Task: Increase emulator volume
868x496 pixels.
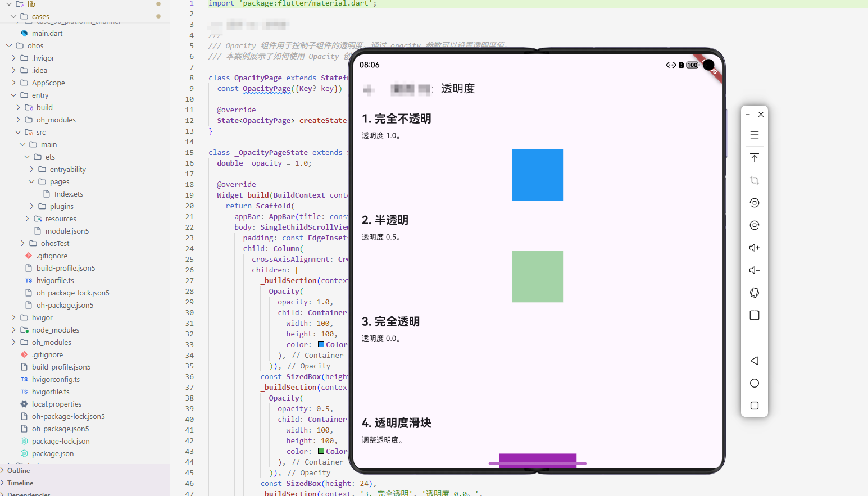Action: pyautogui.click(x=755, y=248)
